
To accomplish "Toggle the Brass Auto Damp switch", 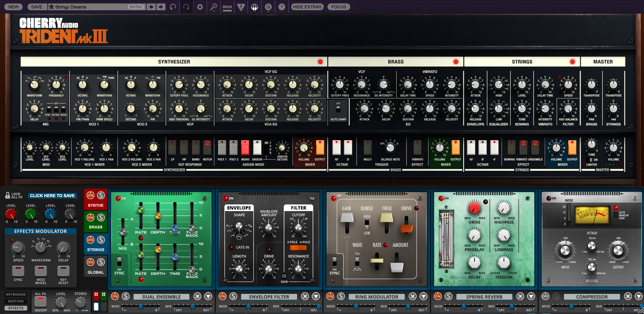I will coord(338,109).
